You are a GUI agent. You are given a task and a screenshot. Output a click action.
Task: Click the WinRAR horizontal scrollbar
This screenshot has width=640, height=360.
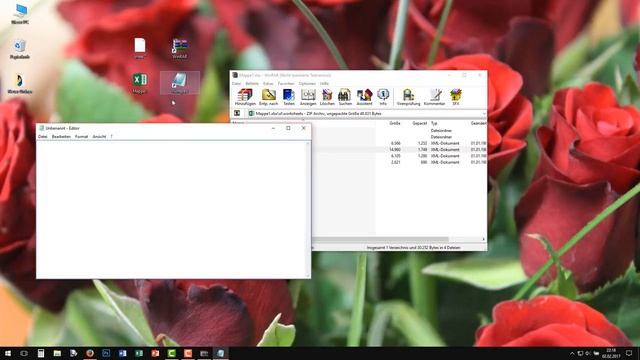380,239
